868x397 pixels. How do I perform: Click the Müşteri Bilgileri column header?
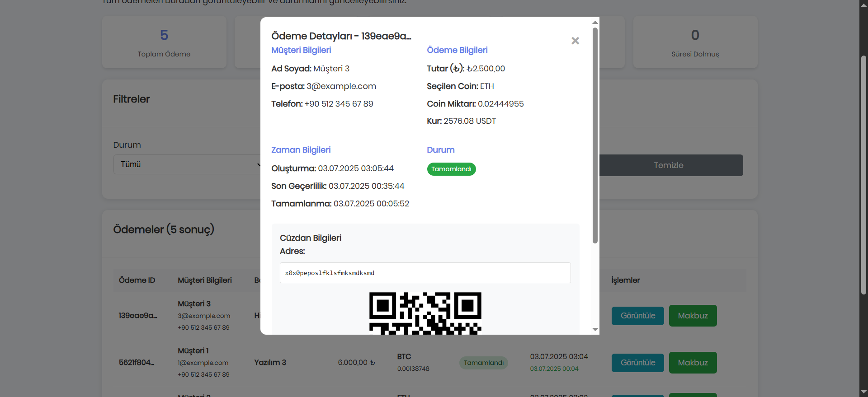(x=205, y=280)
